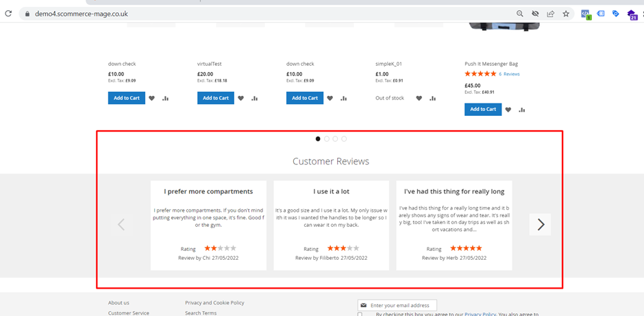
Task: Click compare icon for first down check product
Action: (165, 98)
